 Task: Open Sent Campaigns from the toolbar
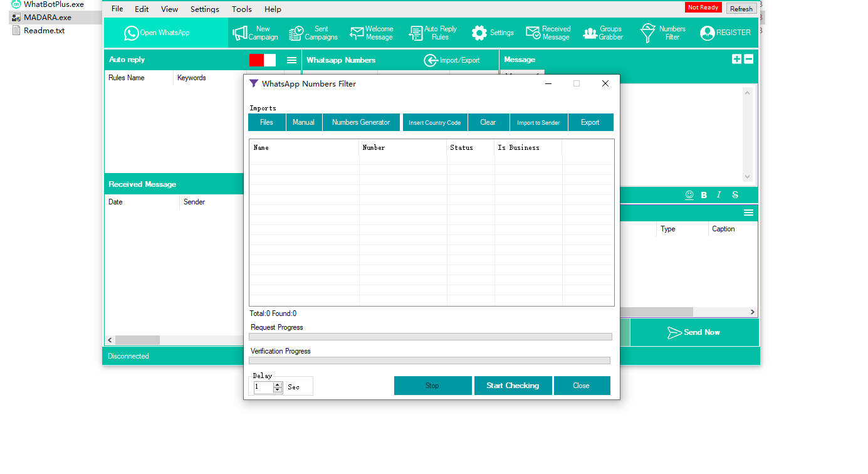[313, 33]
